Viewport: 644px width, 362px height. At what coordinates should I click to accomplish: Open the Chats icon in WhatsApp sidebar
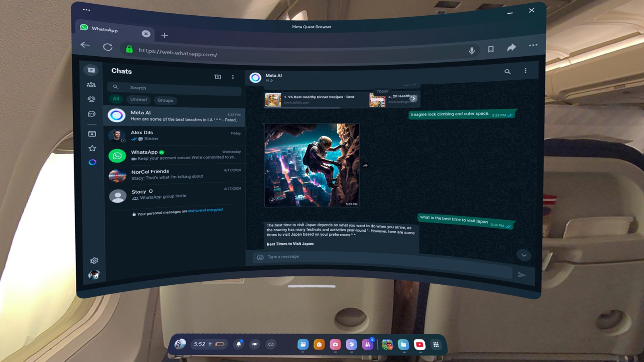pos(91,70)
